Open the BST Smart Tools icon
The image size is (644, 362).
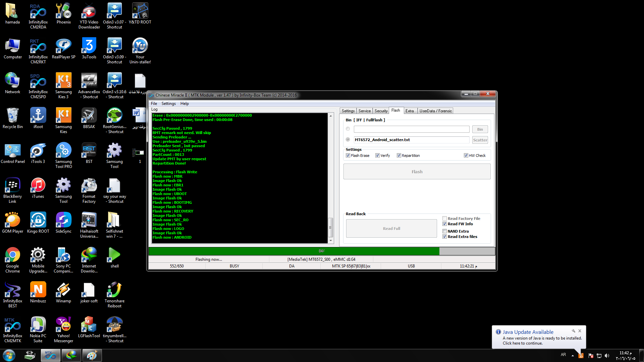click(89, 153)
